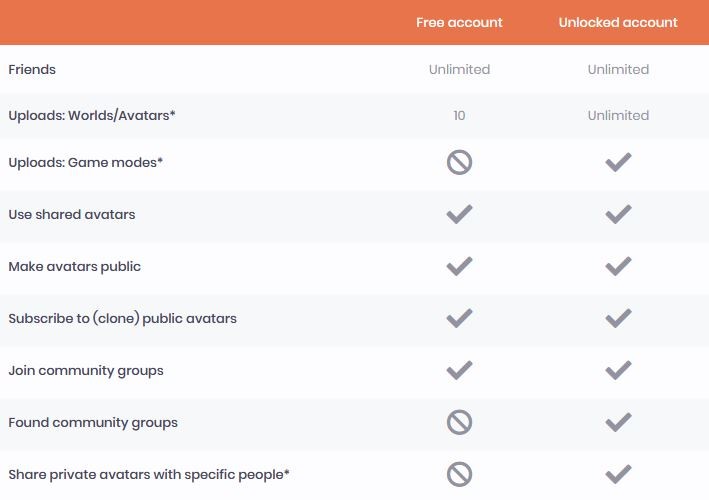
Task: Click Unlimited under Unlocked account for Friends
Action: [618, 70]
